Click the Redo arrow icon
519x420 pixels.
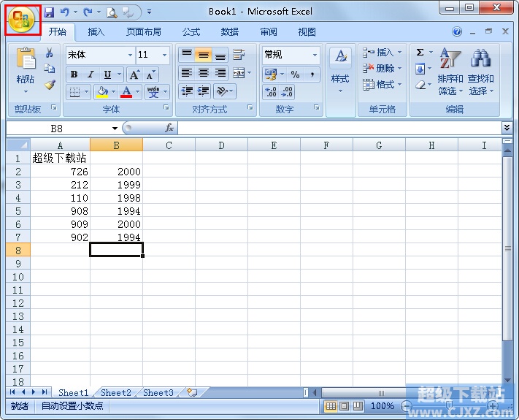tap(88, 12)
